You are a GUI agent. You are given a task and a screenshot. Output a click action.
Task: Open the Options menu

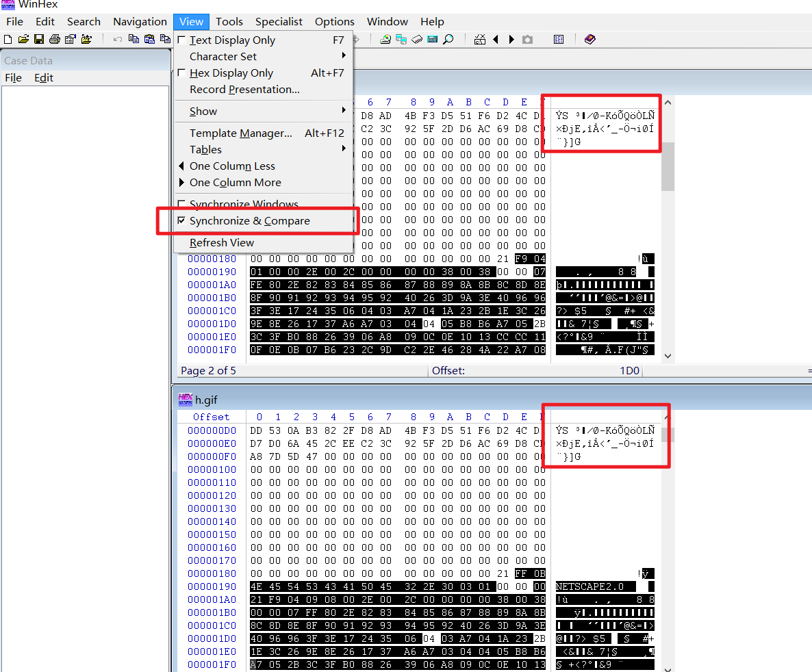335,22
